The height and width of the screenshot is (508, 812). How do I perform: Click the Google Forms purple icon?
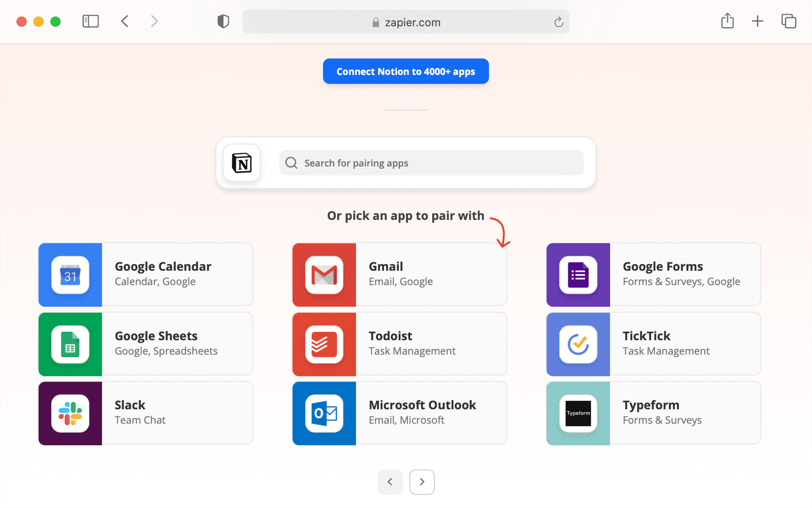click(578, 275)
